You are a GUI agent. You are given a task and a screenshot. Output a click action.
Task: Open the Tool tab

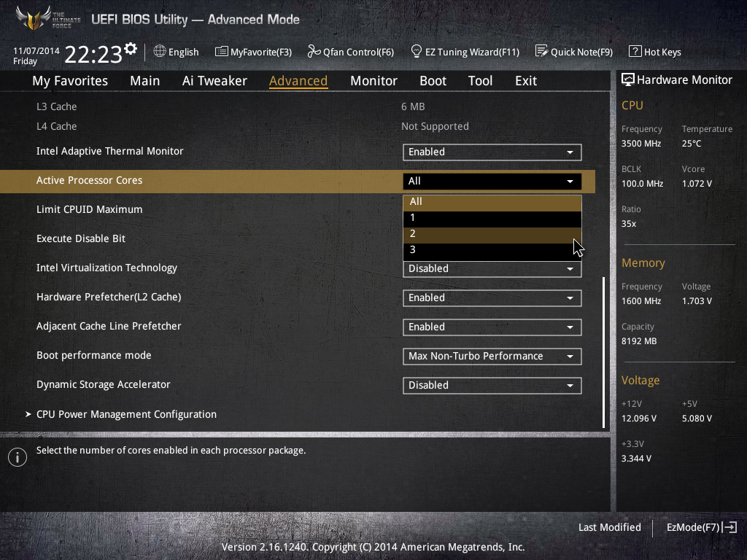[x=480, y=81]
